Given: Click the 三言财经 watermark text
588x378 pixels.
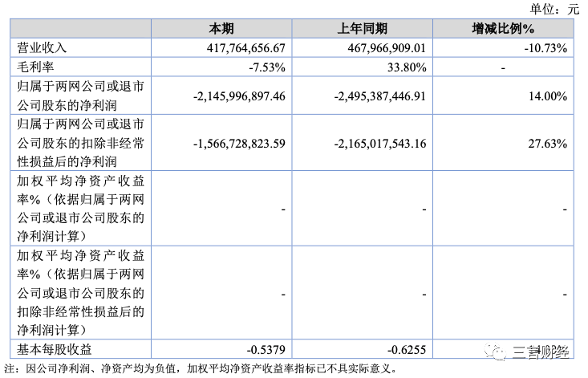Looking at the screenshot, I should pos(540,352).
